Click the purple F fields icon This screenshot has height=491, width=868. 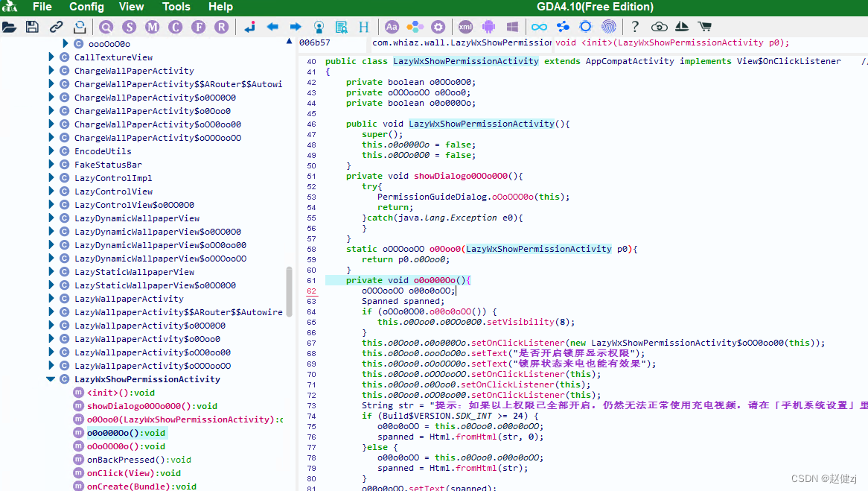tap(198, 27)
